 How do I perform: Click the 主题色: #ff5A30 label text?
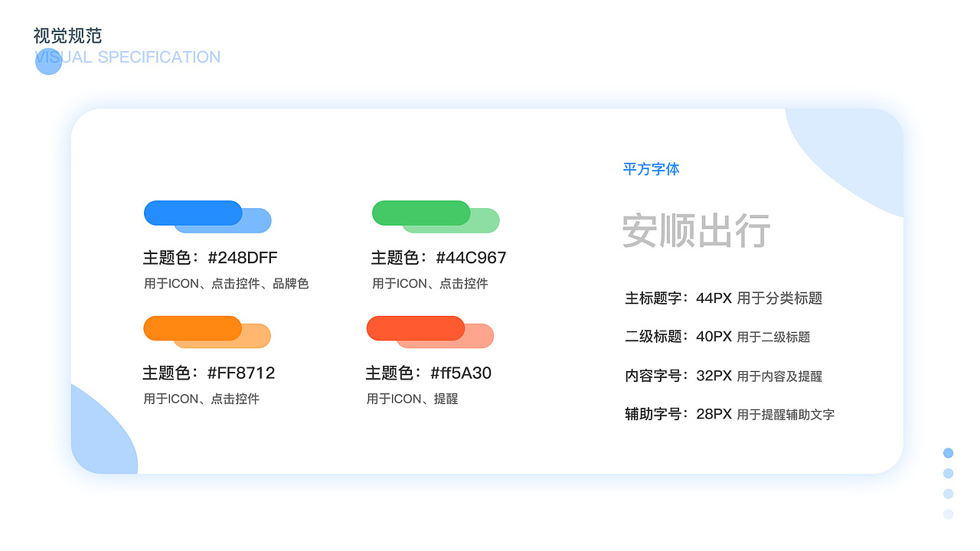click(x=430, y=373)
